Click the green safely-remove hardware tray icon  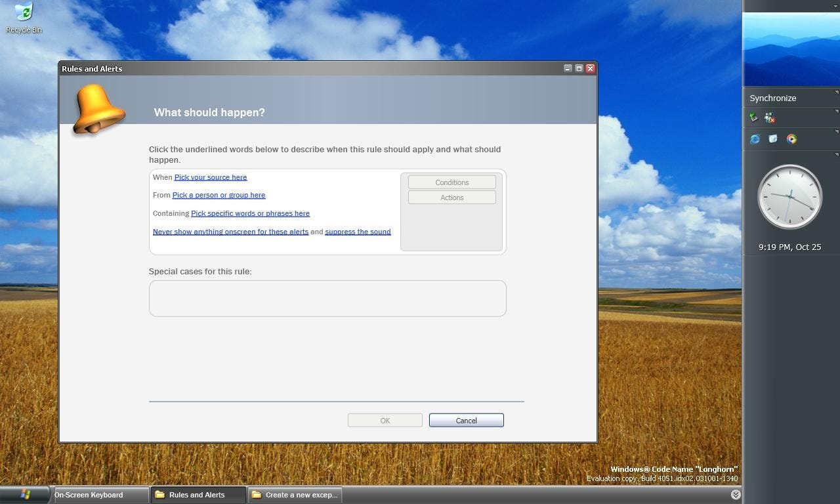[x=753, y=118]
